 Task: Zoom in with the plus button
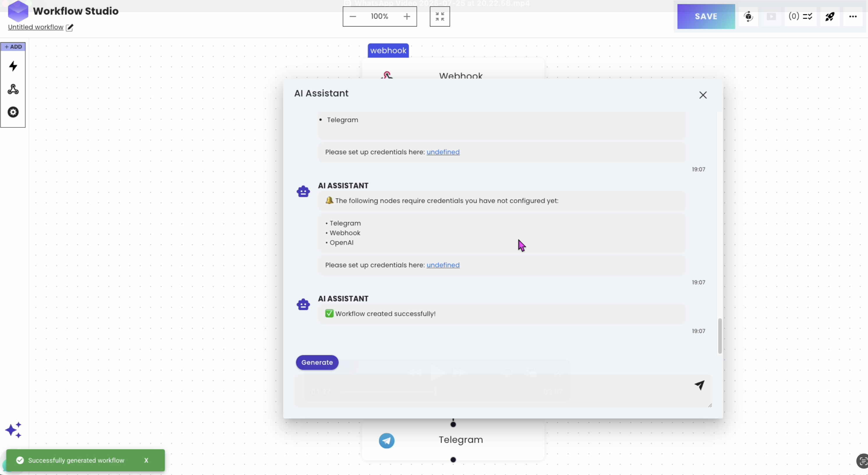point(407,16)
